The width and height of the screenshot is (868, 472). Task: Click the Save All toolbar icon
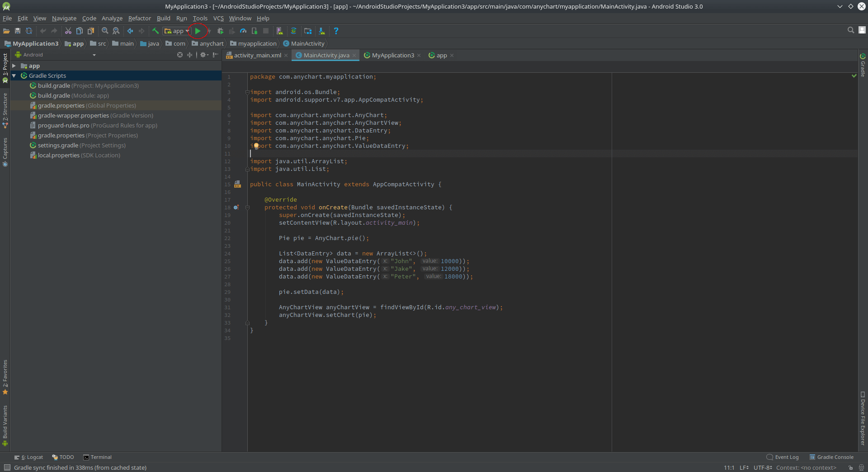[x=18, y=31]
